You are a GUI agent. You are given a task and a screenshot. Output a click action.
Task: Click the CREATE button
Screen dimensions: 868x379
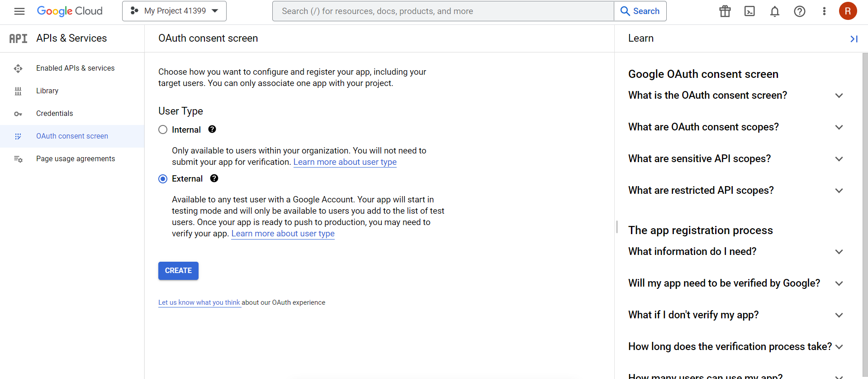click(x=178, y=271)
